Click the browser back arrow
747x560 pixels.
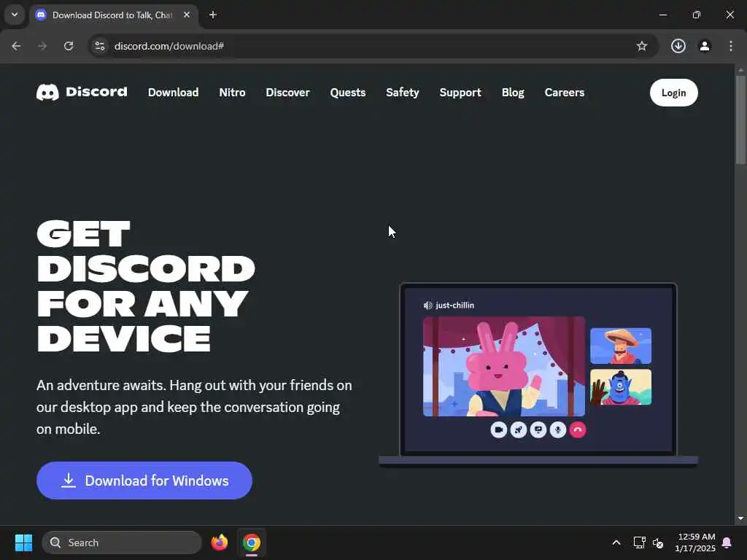click(16, 46)
